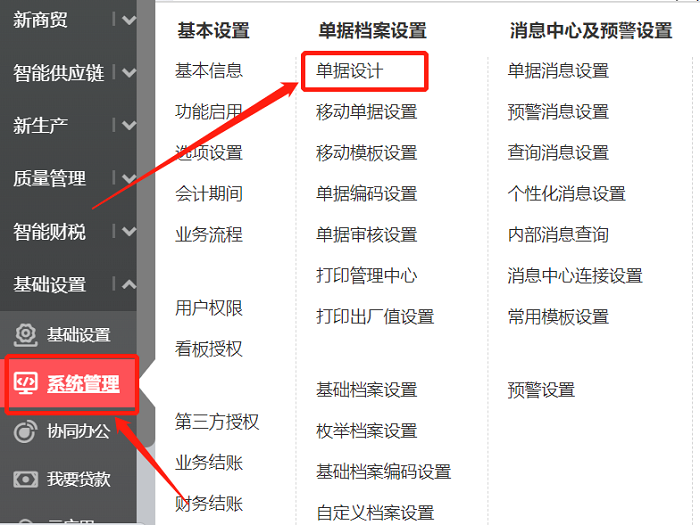The width and height of the screenshot is (700, 525).
Task: Expand the 新商贸 sidebar section
Action: tap(129, 20)
